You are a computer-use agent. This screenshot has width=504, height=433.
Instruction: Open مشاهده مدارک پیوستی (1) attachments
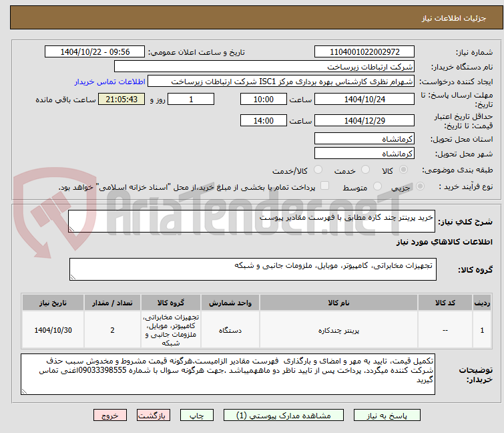coord(284,416)
